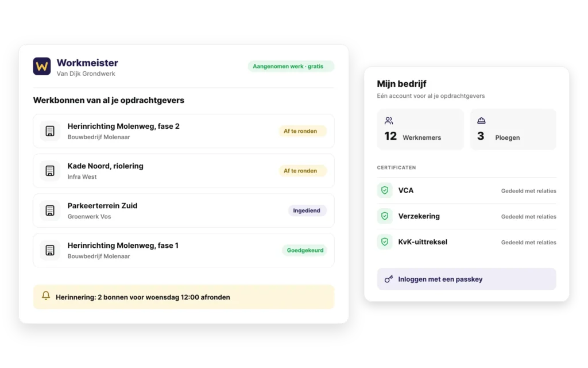Click the Herinnering 2 bonnen reminder text
588x368 pixels.
pos(143,297)
